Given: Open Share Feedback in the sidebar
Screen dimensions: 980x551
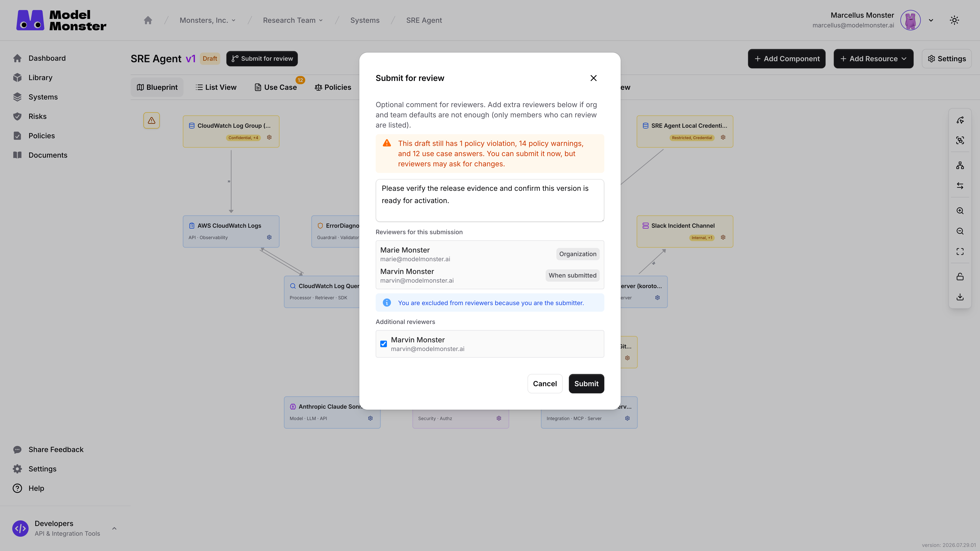Looking at the screenshot, I should pos(56,449).
